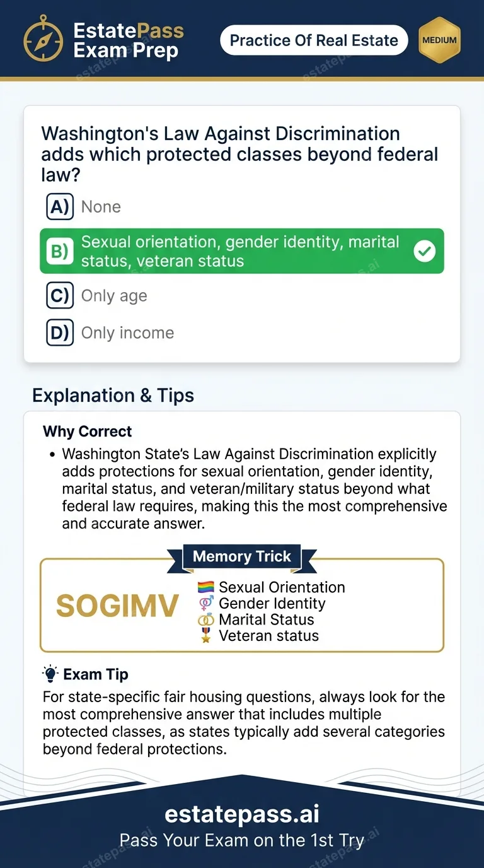Expand the Explanation & Tips section

(x=113, y=396)
